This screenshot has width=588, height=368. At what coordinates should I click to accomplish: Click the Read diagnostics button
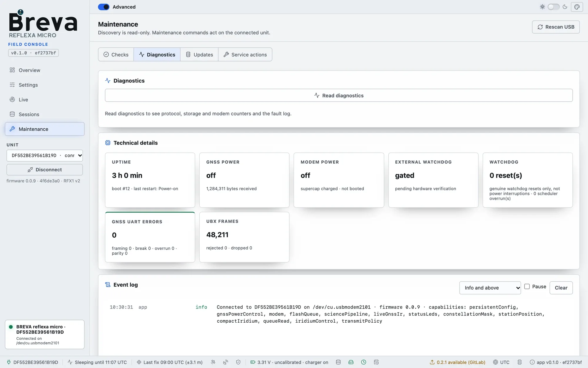tap(339, 95)
